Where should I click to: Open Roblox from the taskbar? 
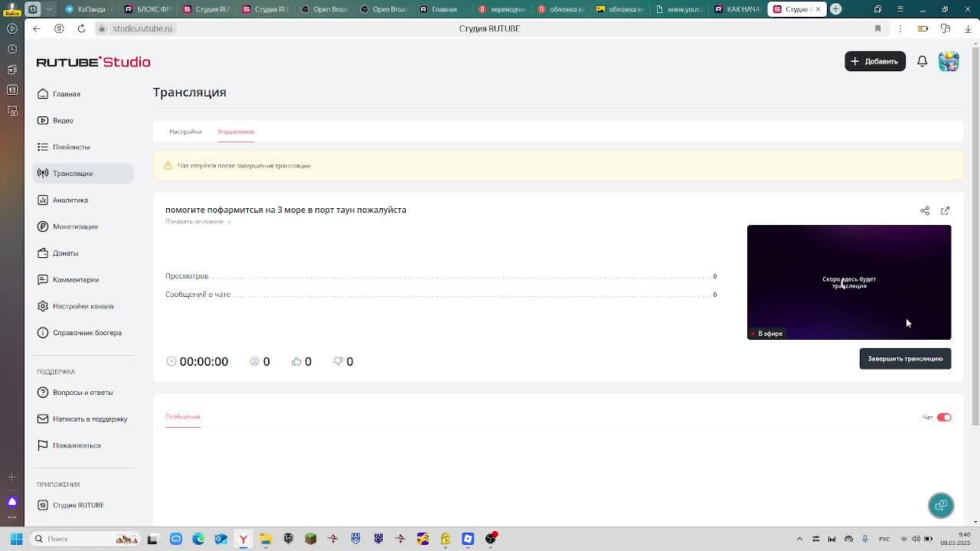[468, 539]
